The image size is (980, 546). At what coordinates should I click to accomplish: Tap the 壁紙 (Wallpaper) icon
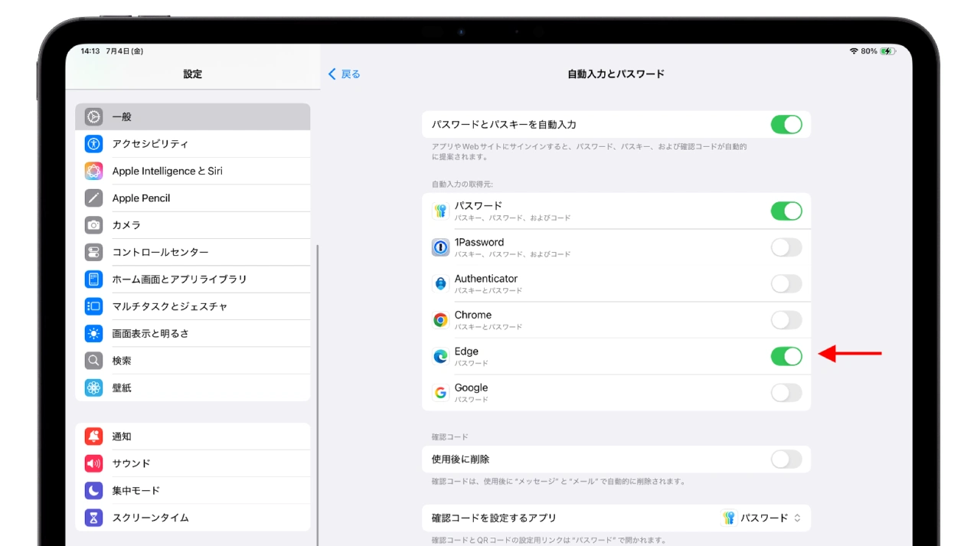93,387
